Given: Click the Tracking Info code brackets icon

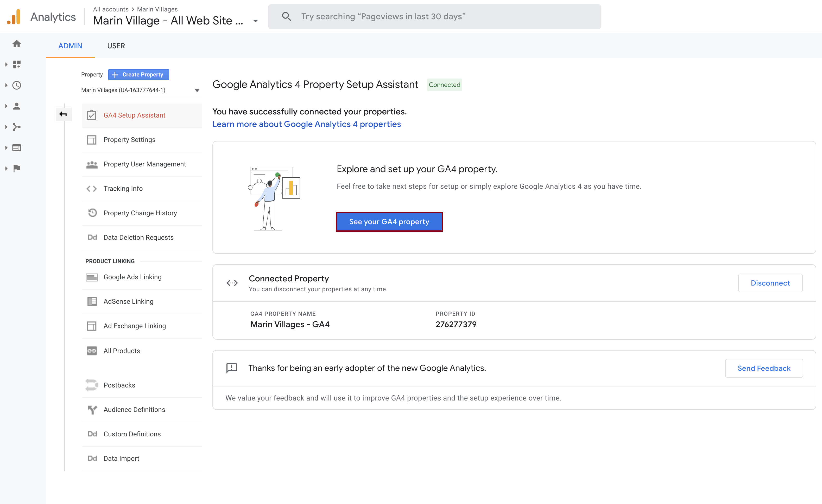Looking at the screenshot, I should (x=91, y=189).
